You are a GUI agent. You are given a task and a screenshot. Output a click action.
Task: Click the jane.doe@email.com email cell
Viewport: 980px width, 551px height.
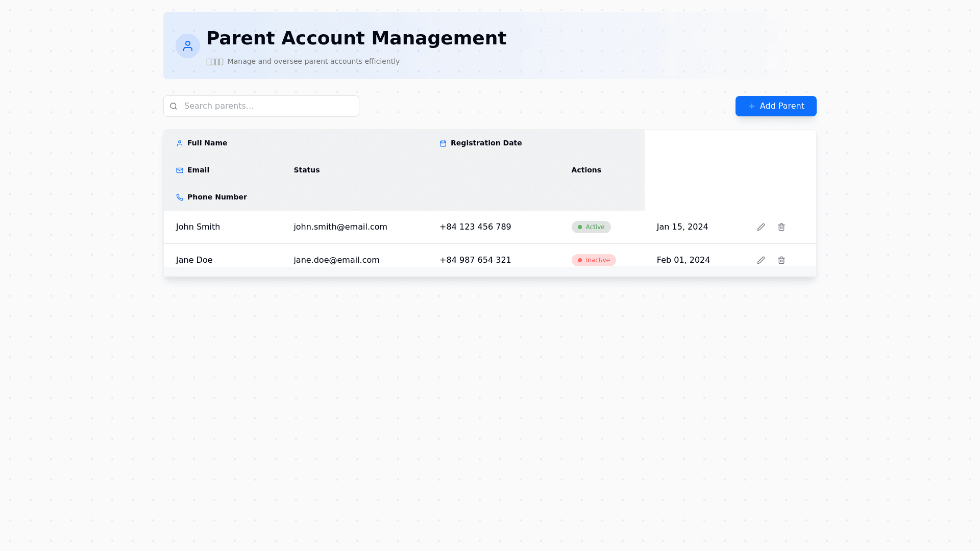(x=336, y=260)
